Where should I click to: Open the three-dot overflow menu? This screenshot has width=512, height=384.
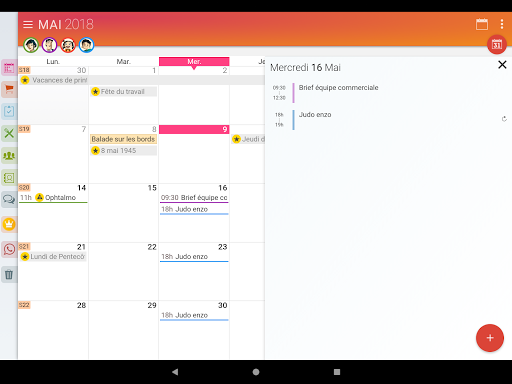pos(502,24)
